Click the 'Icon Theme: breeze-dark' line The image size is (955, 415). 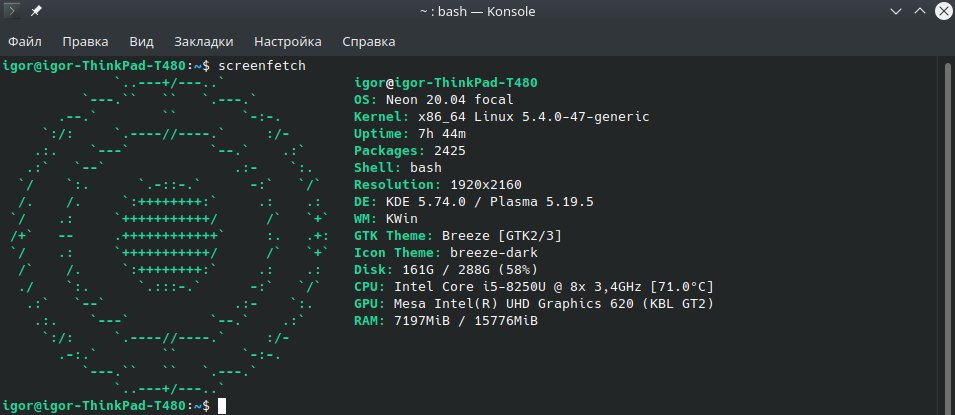(446, 253)
